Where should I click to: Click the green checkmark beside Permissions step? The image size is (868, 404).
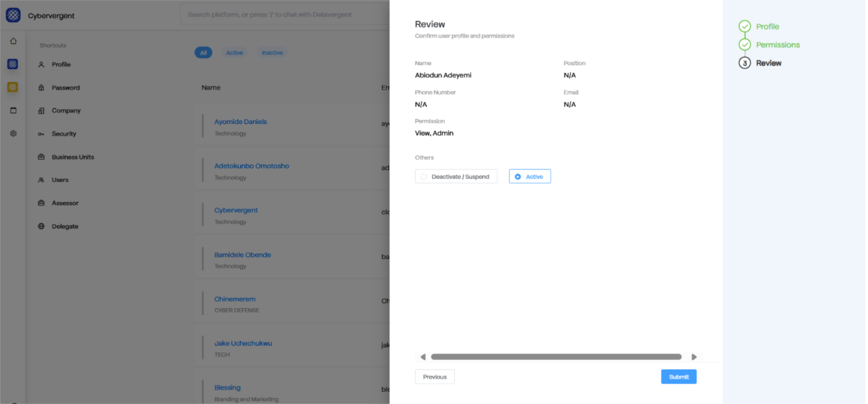(x=745, y=45)
